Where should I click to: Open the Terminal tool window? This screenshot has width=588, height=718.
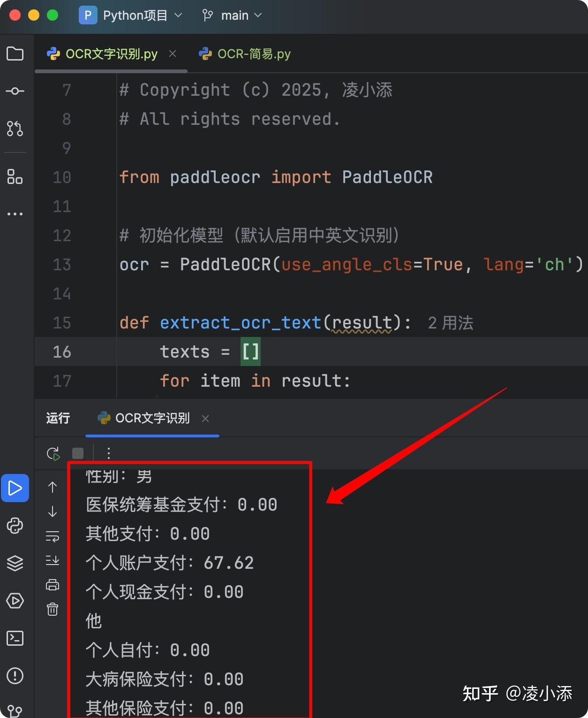point(15,638)
